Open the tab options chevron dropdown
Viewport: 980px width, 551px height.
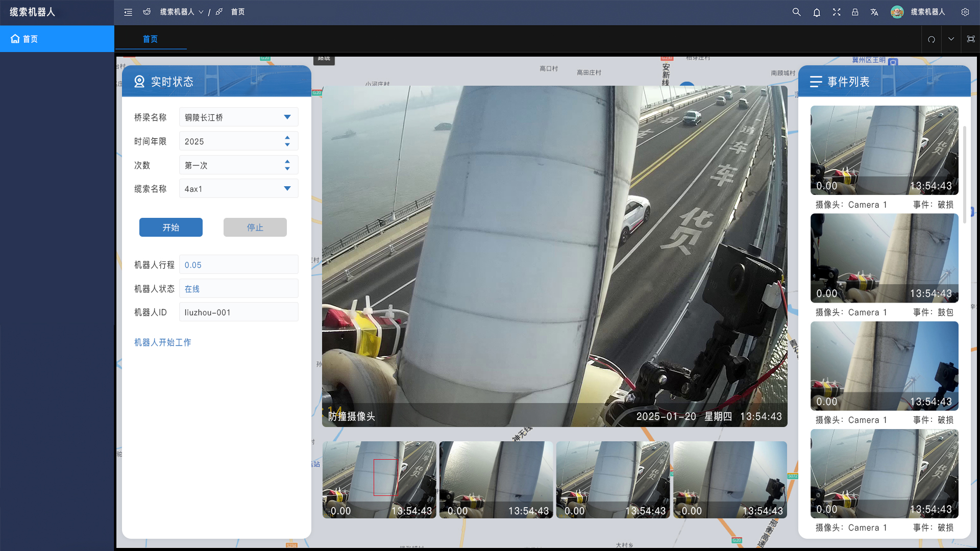click(x=951, y=39)
